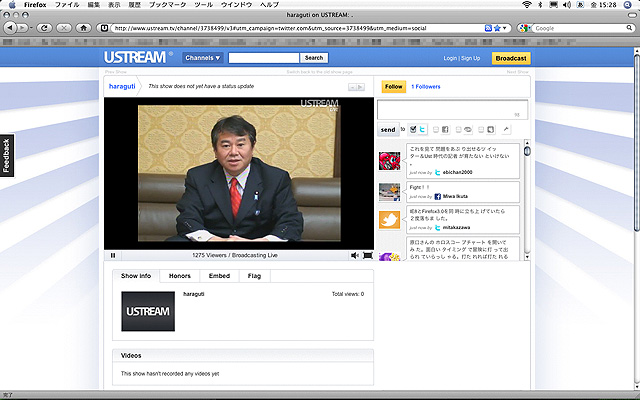Viewport: 640px width, 400px height.
Task: Switch the video player to fullscreen
Action: tap(367, 256)
